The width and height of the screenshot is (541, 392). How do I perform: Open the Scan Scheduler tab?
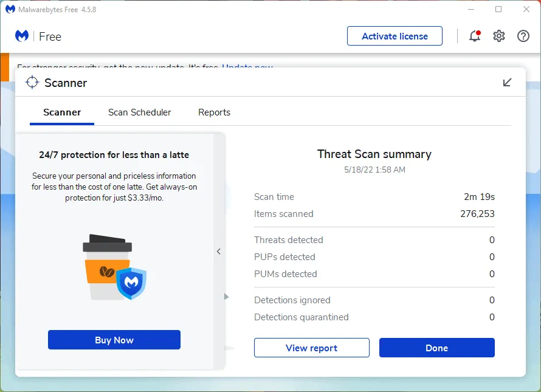click(x=139, y=112)
